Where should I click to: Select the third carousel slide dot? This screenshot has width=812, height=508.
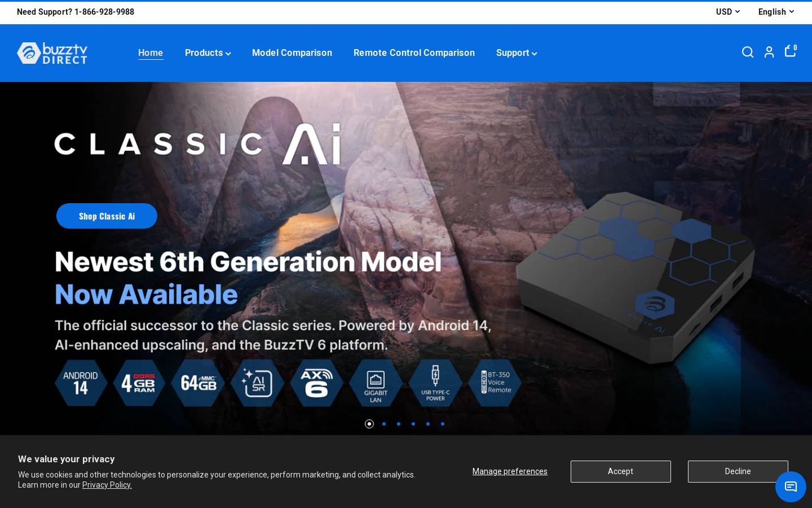[x=399, y=424]
